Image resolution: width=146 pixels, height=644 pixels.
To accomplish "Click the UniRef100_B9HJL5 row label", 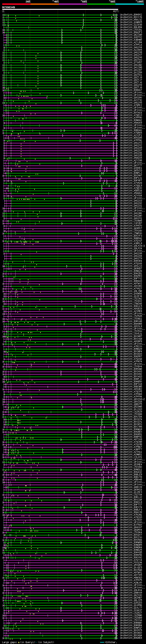I will pos(131,306).
